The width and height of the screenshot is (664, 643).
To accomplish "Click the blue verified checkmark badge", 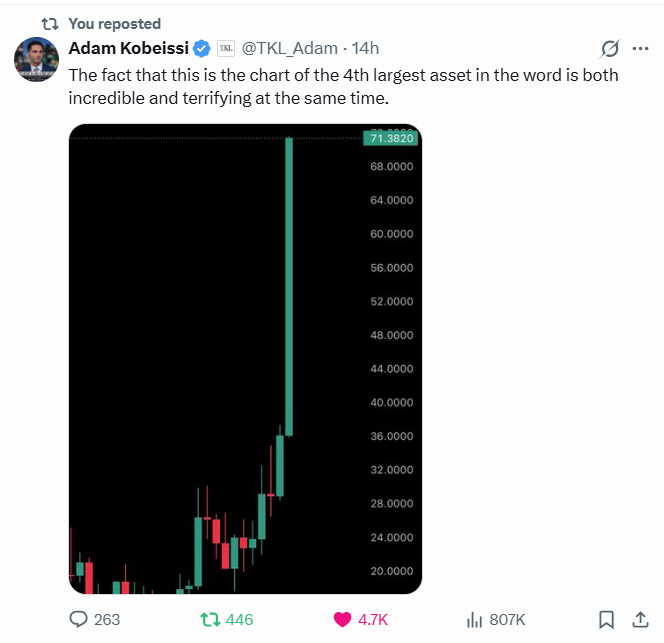I will [x=202, y=49].
